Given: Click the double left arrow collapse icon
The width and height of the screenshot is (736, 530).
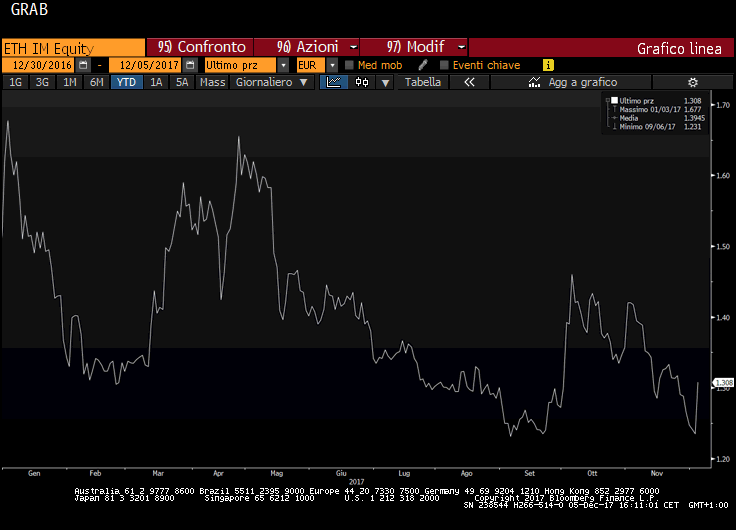Looking at the screenshot, I should coord(469,82).
